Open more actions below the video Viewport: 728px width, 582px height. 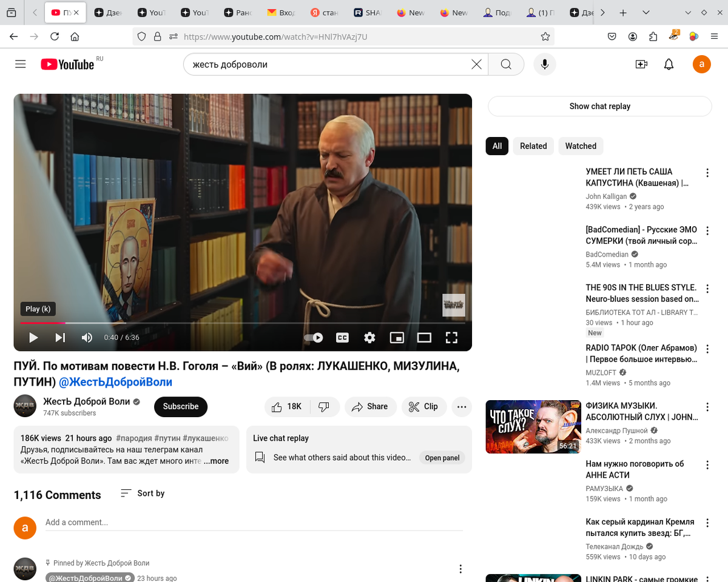[x=462, y=407]
